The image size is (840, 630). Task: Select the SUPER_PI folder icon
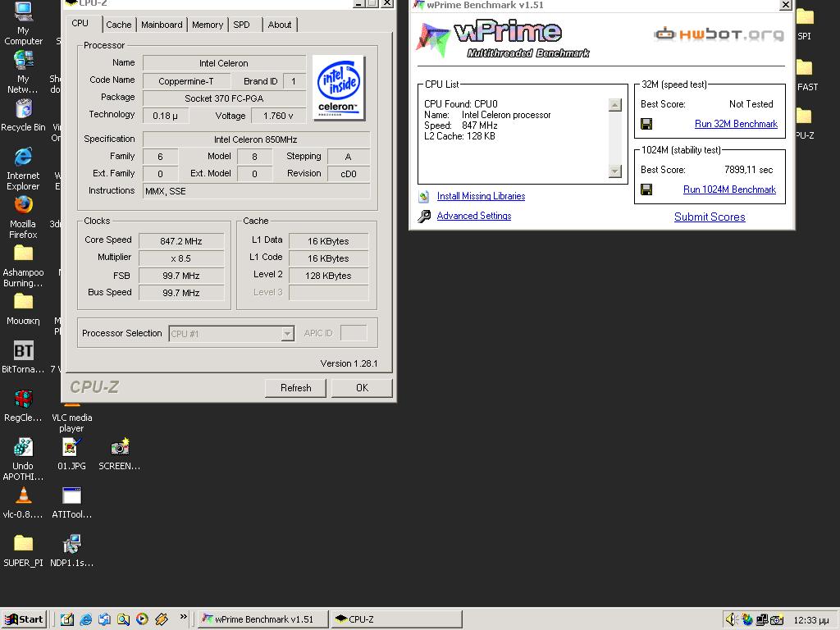tap(23, 550)
